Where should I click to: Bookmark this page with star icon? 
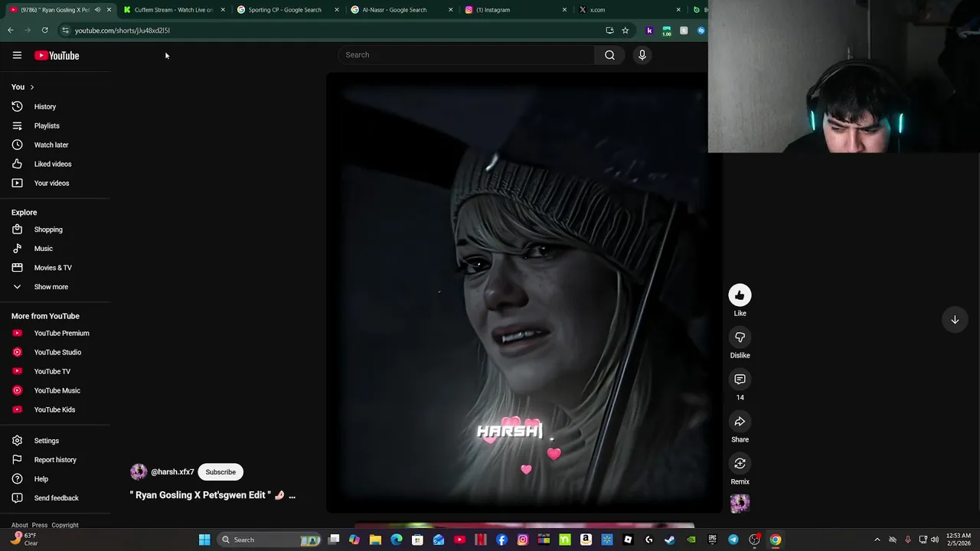click(626, 31)
